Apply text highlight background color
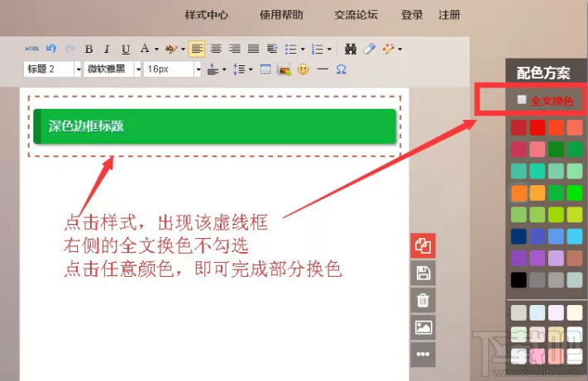Screen dimensions: 588x381 pyautogui.click(x=171, y=49)
